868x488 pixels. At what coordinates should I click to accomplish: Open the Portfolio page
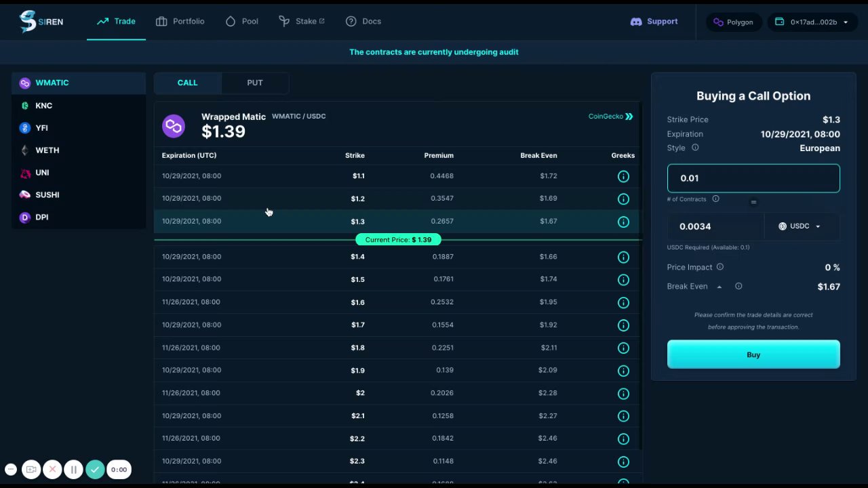tap(180, 22)
